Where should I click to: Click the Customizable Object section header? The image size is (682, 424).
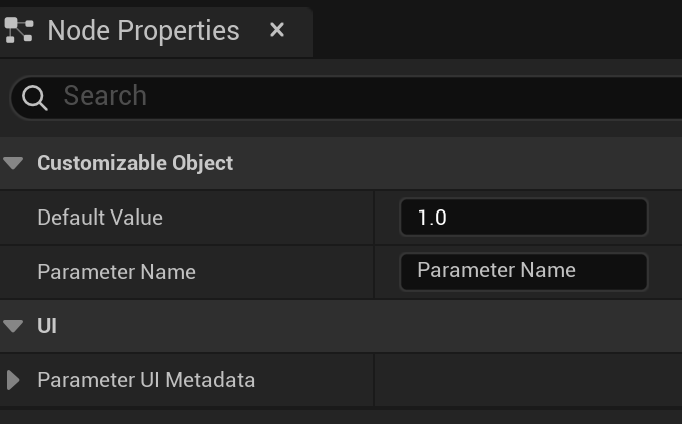tap(135, 163)
